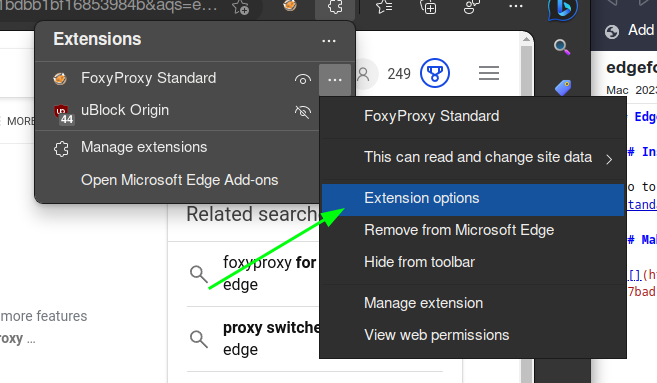The image size is (657, 383).
Task: Open the browser profile icon in toolbar
Action: [472, 7]
